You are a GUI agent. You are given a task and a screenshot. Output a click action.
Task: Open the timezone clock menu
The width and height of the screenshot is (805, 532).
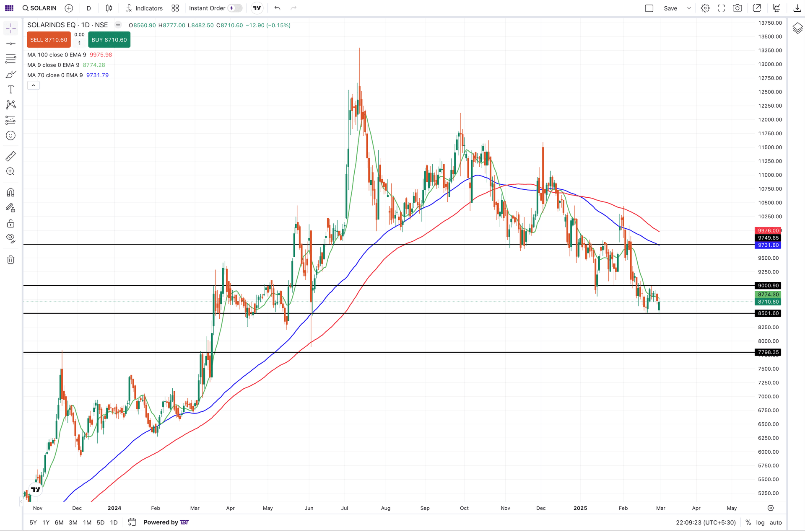(706, 522)
